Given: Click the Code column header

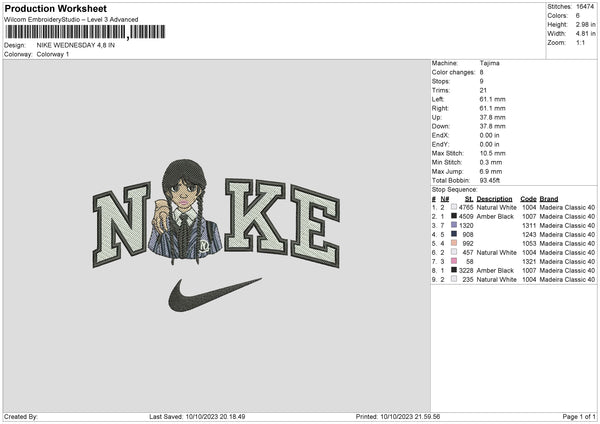Looking at the screenshot, I should pyautogui.click(x=528, y=199).
